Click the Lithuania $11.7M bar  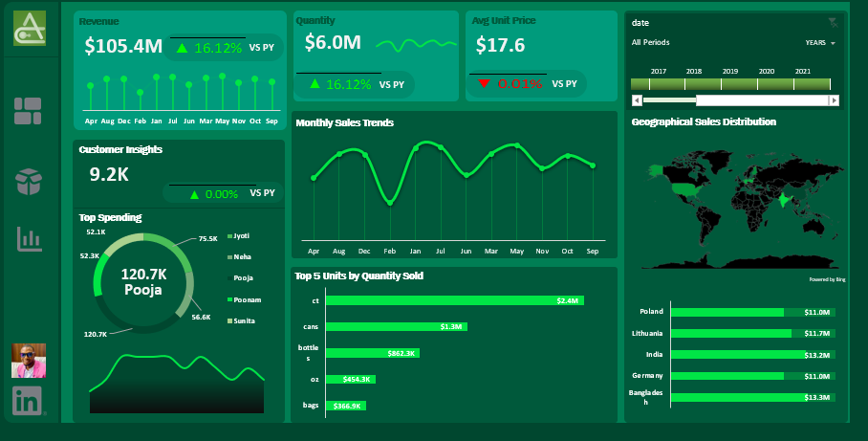730,334
